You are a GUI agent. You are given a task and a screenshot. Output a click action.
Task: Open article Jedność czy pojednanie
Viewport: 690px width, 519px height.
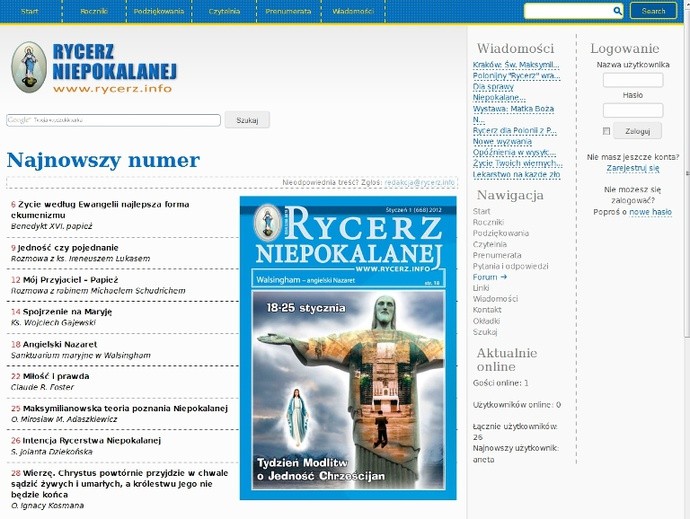pyautogui.click(x=68, y=247)
